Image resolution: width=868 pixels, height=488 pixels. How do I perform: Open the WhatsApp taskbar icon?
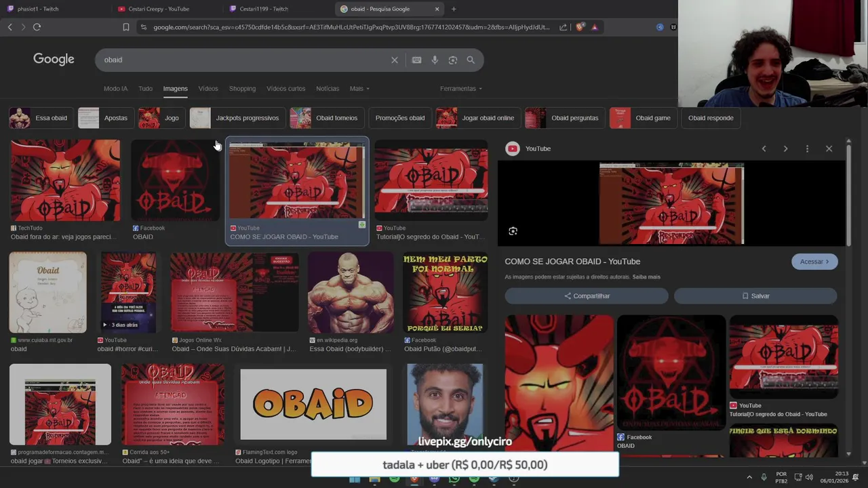(454, 479)
